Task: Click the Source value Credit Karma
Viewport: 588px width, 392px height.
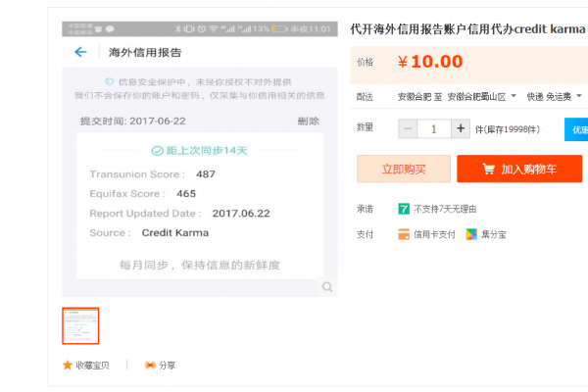Action: 175,232
